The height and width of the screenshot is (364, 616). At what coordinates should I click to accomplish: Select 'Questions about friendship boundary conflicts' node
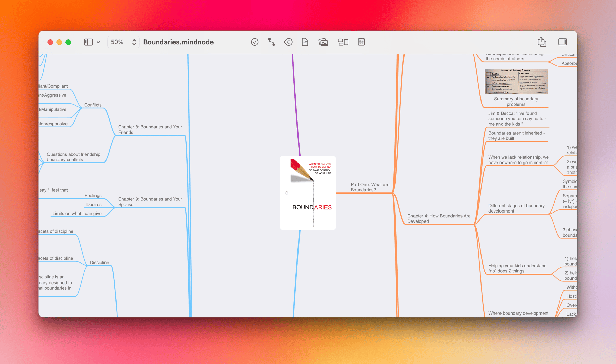click(73, 157)
